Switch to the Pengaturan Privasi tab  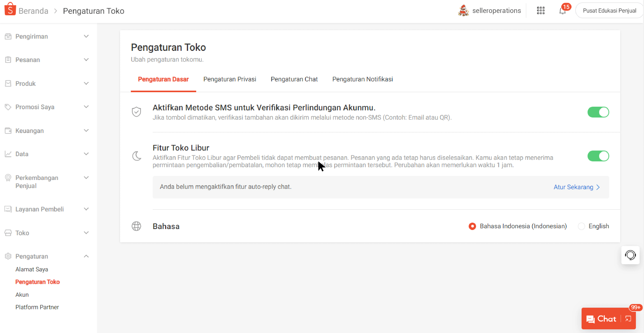[x=229, y=79]
